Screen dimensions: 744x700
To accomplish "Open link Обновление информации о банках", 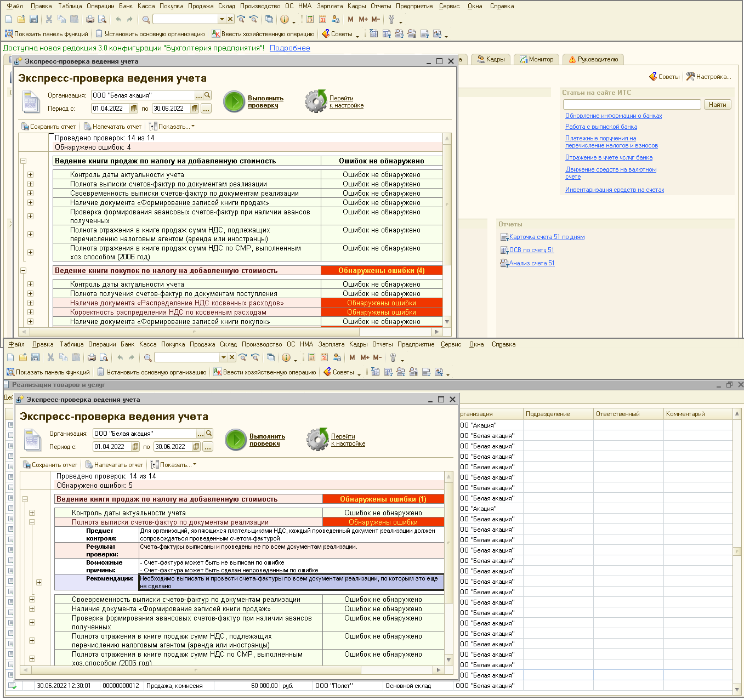I will click(614, 116).
